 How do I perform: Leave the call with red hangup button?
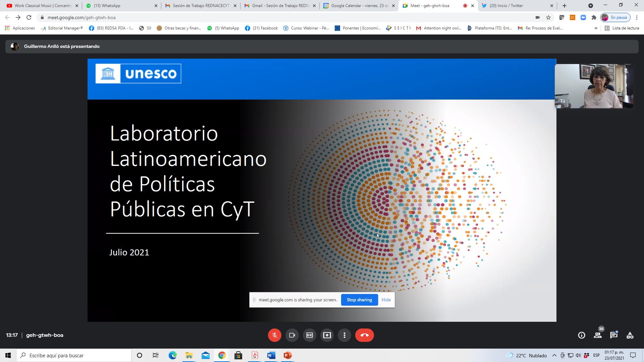point(364,335)
